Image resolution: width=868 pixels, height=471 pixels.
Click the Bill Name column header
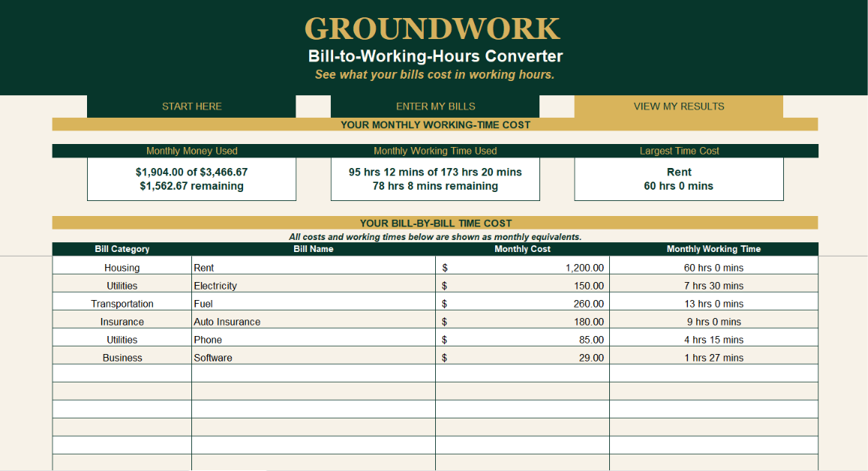click(x=314, y=249)
